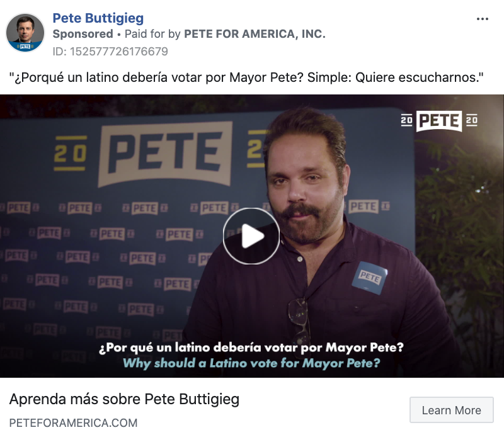Open the Pete Buttigieg page name link

[x=98, y=18]
